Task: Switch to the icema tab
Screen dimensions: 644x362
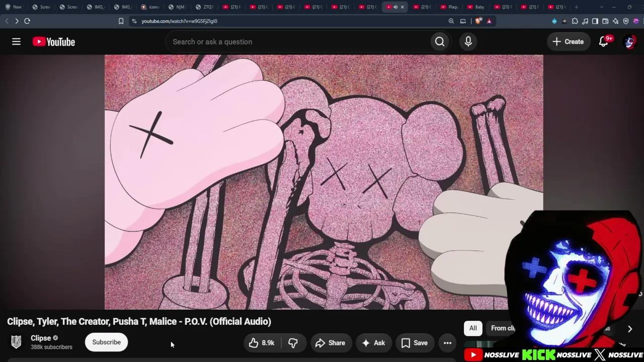Action: coord(150,7)
